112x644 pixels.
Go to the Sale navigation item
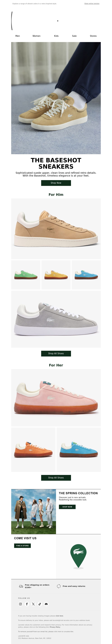[x=74, y=36]
